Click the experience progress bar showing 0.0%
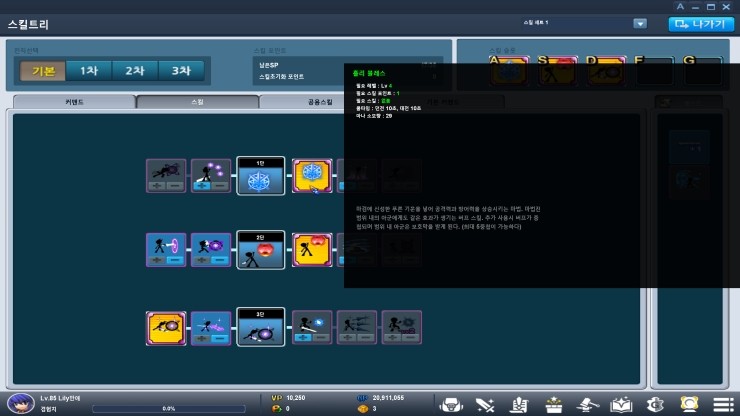 pos(168,409)
